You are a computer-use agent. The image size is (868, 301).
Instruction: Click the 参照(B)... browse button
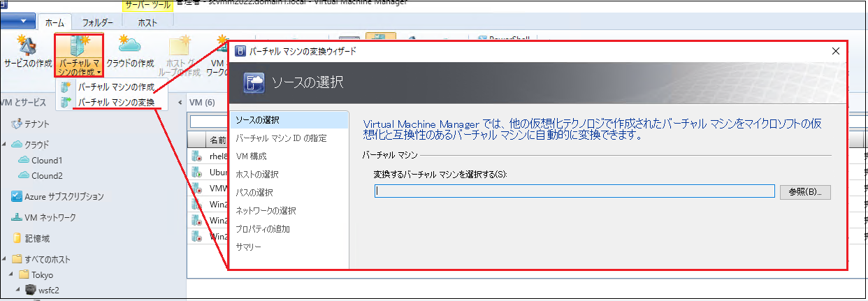805,191
